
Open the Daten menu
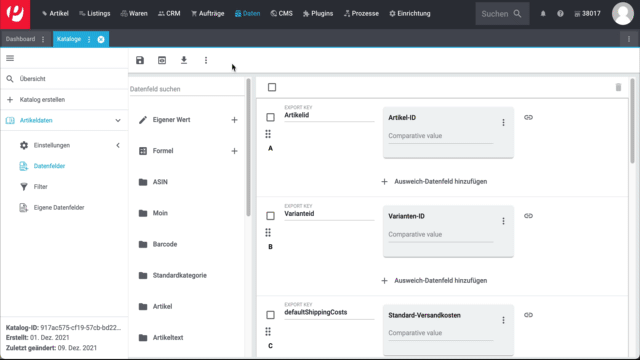[x=247, y=13]
